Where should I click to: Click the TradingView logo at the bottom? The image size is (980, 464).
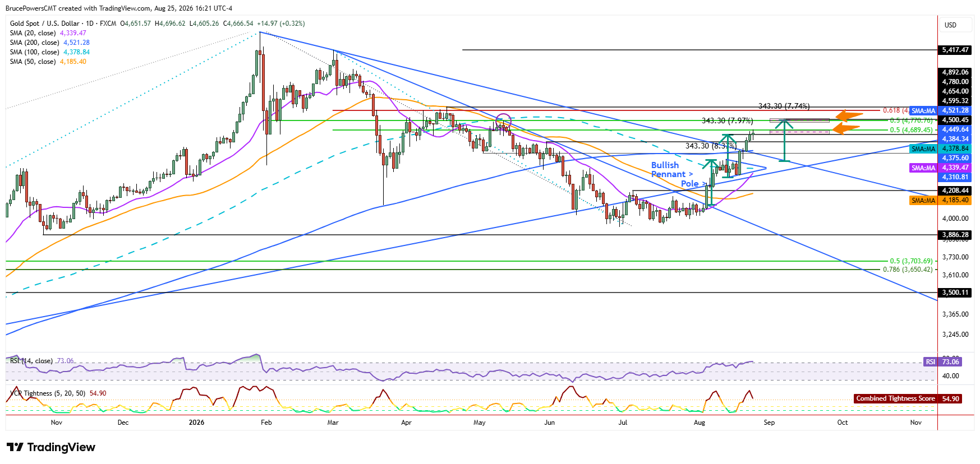51,447
